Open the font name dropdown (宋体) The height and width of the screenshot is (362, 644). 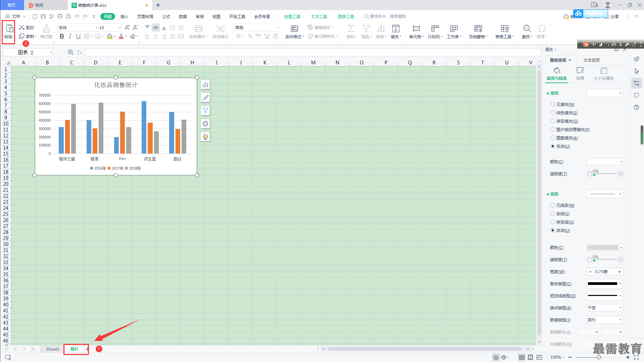pos(96,28)
